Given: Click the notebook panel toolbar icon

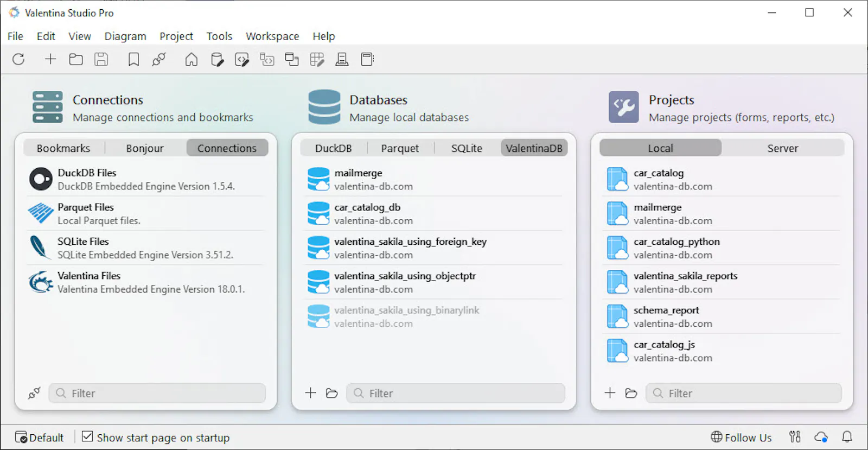Looking at the screenshot, I should [x=367, y=59].
